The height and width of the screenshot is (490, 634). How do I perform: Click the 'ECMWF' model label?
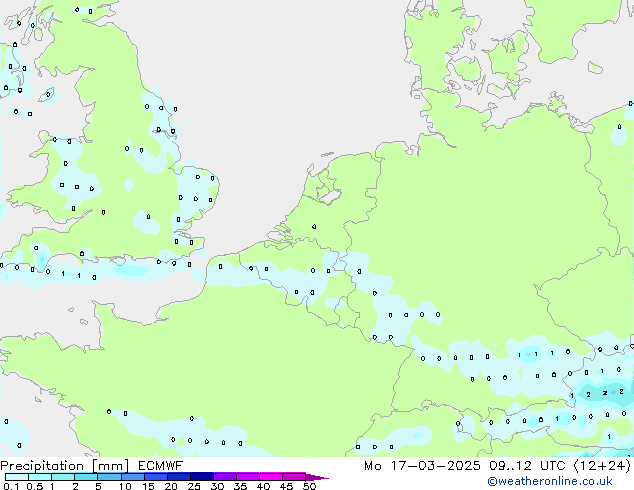click(x=160, y=466)
